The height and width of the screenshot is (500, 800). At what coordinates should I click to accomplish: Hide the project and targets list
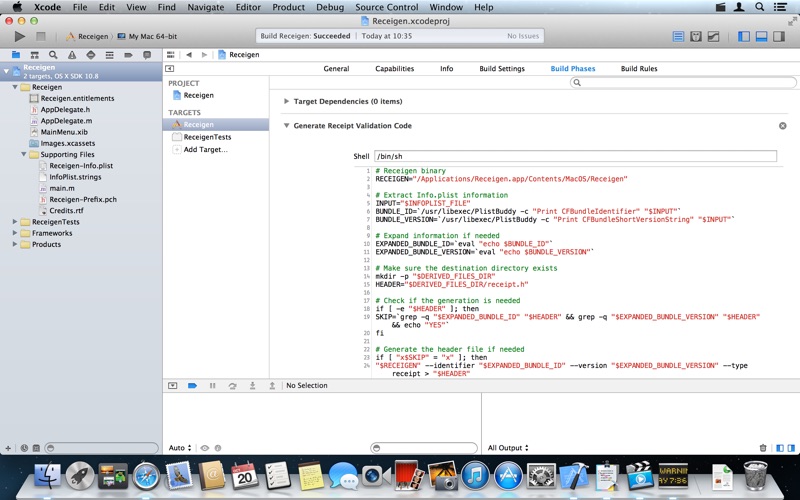tap(169, 68)
